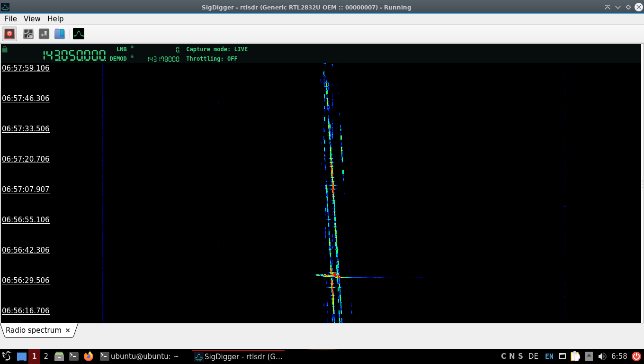Toggle the LNB lock icon
The image size is (644, 364).
(132, 47)
